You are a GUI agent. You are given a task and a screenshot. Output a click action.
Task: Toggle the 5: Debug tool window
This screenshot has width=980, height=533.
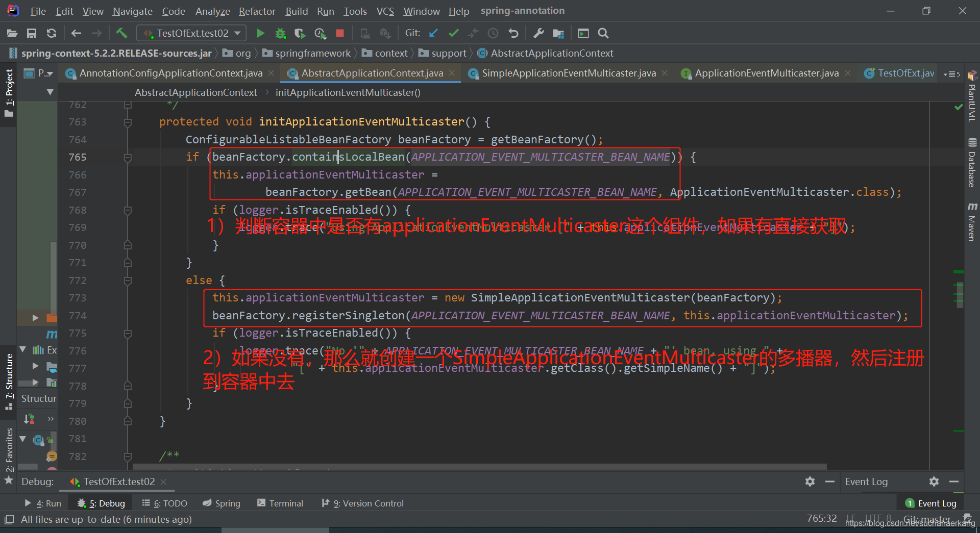[x=101, y=503]
